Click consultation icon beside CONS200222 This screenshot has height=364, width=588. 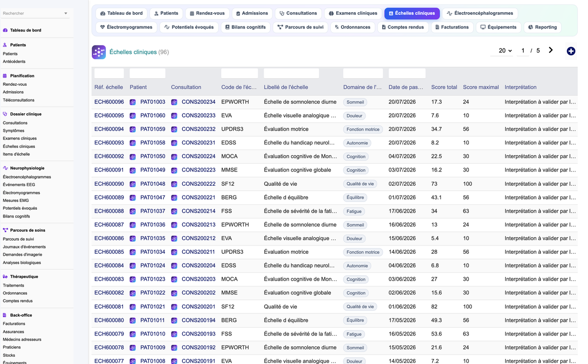click(x=174, y=184)
